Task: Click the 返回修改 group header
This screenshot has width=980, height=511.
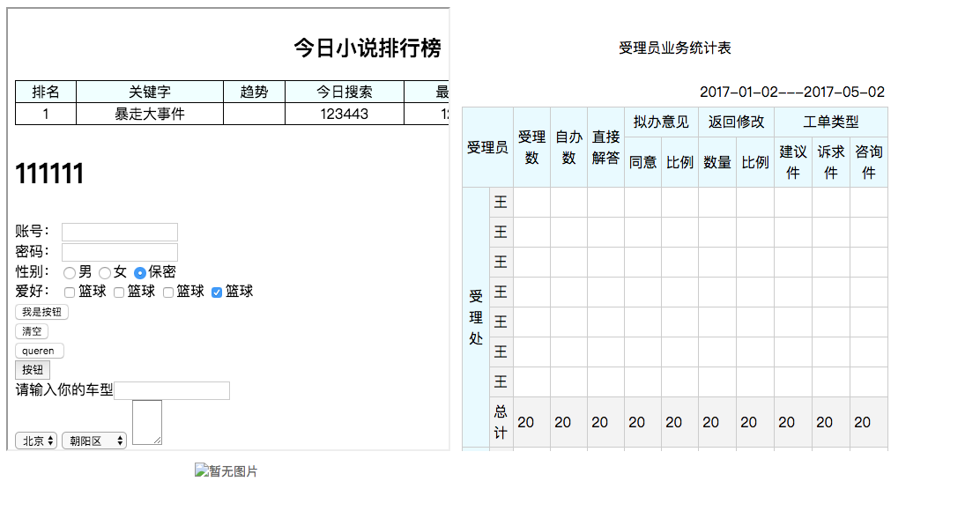Action: click(x=736, y=122)
